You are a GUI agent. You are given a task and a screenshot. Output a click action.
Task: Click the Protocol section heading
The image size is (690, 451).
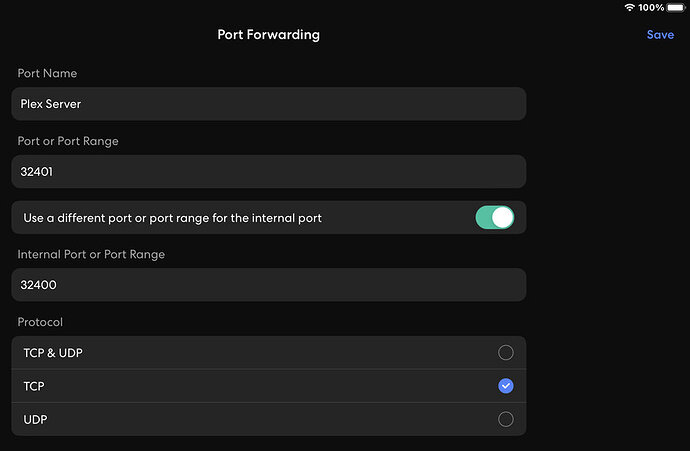pyautogui.click(x=40, y=322)
